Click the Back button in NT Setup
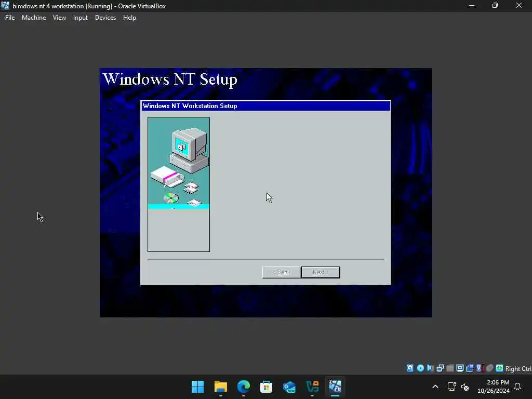 pyautogui.click(x=281, y=272)
